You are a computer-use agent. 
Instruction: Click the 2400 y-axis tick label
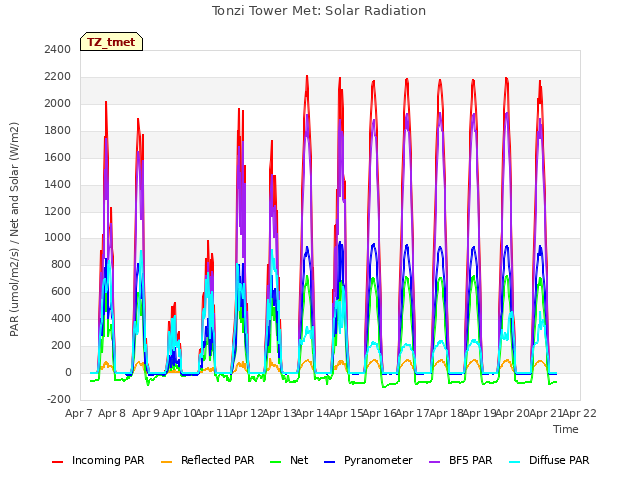click(58, 49)
